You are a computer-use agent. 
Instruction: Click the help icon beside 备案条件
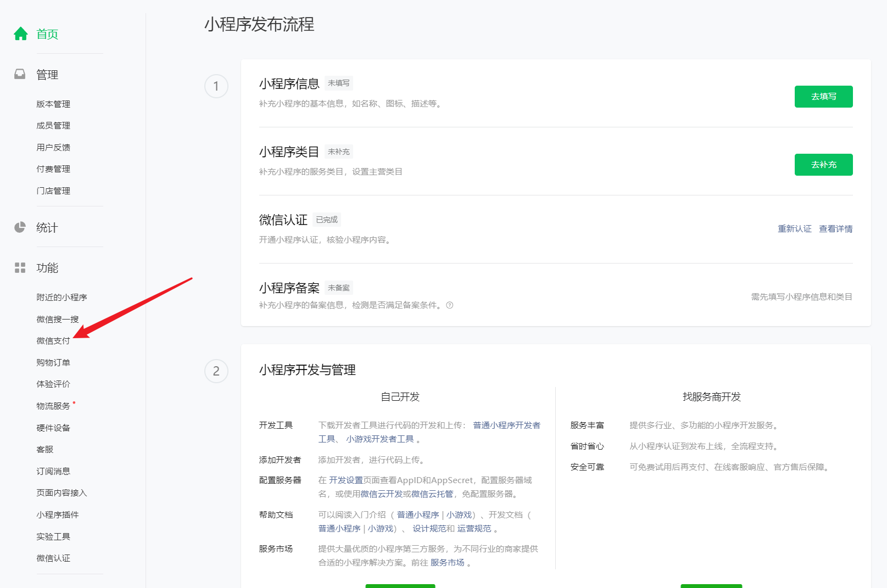450,305
